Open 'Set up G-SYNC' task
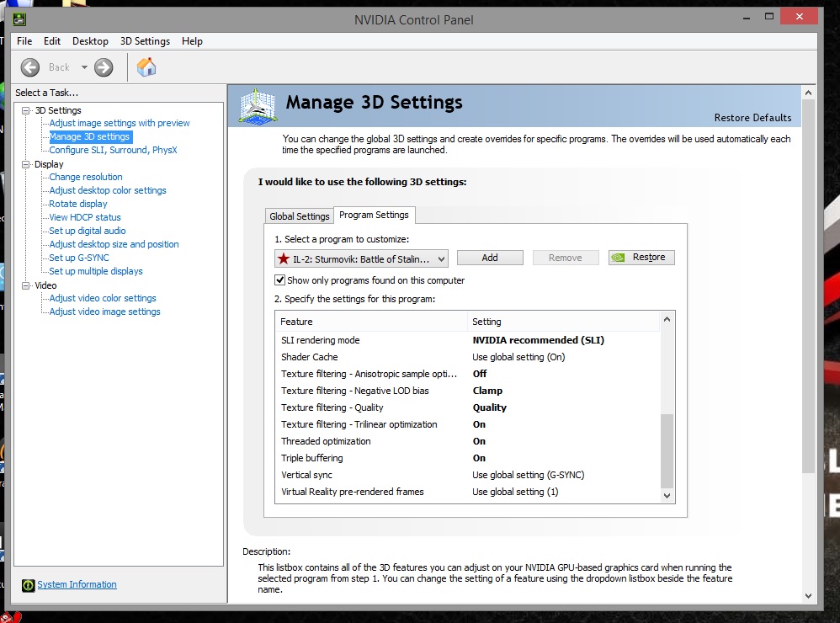The image size is (840, 623). (x=79, y=258)
